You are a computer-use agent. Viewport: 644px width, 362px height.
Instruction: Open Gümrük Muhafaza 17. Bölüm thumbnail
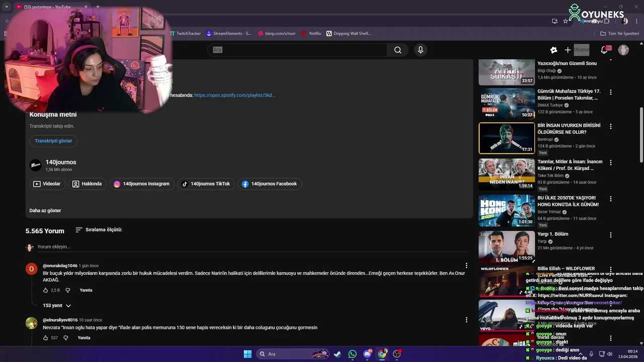507,104
